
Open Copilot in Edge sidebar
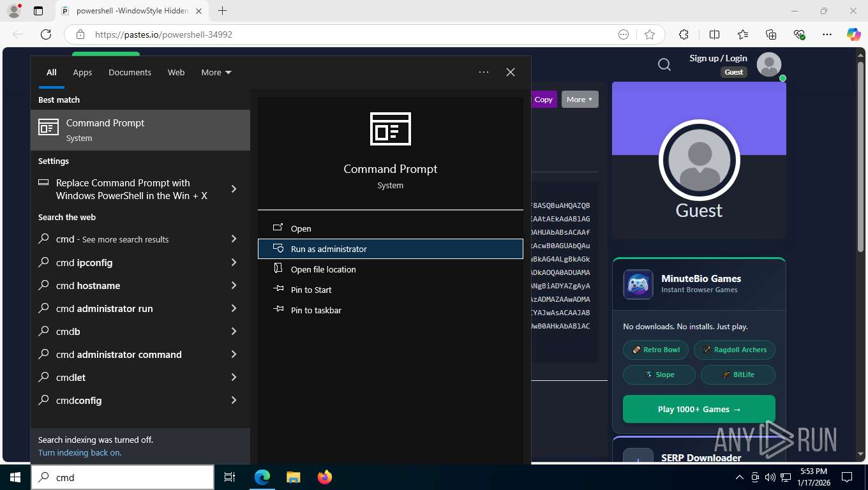(854, 34)
